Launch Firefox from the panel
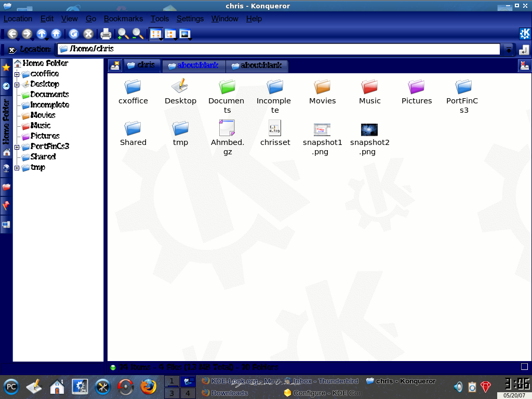This screenshot has height=399, width=532. click(x=148, y=387)
